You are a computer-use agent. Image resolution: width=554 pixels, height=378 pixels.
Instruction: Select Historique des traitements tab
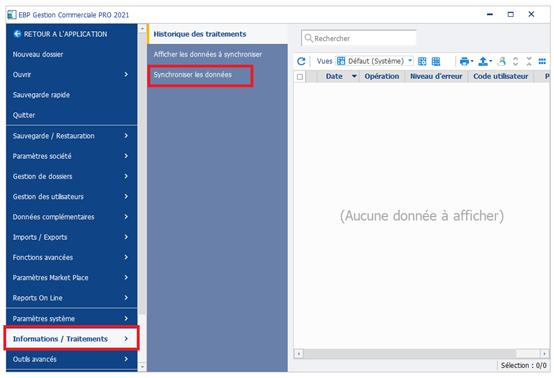click(217, 34)
